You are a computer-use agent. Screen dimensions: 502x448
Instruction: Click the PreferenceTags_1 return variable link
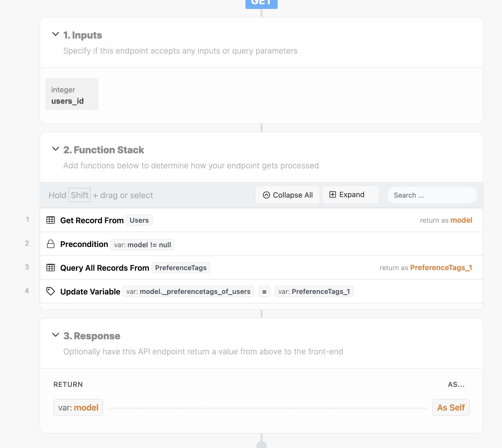[441, 268]
